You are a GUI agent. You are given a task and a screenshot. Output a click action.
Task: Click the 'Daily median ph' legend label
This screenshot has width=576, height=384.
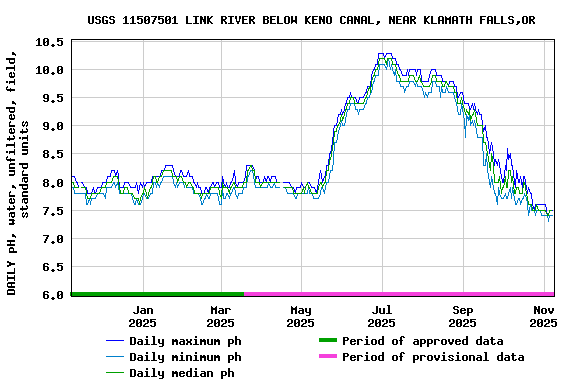click(182, 373)
